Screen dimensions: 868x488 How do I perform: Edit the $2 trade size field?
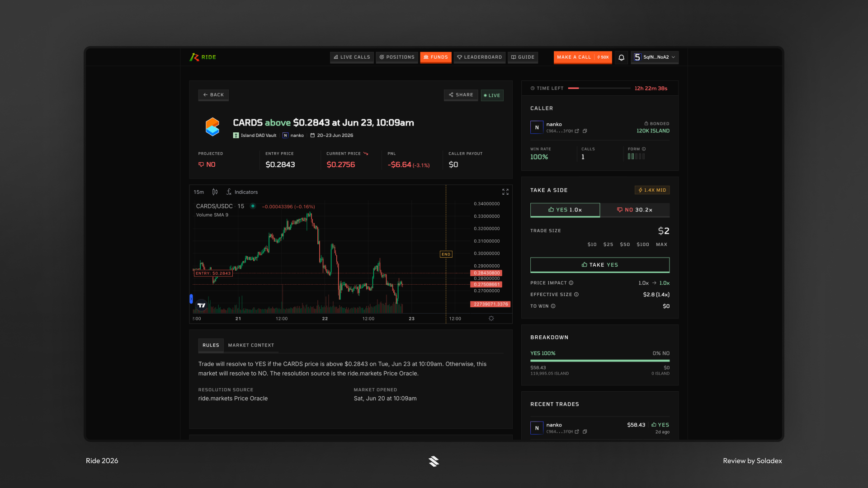(664, 231)
